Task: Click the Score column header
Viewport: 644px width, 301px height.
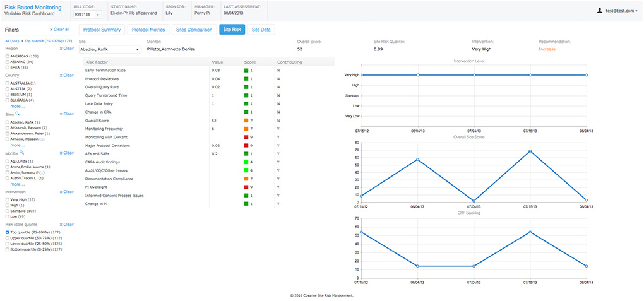Action: click(250, 62)
